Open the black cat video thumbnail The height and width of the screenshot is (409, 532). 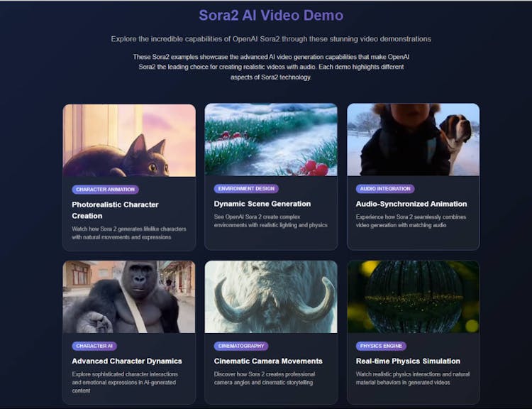click(x=129, y=140)
